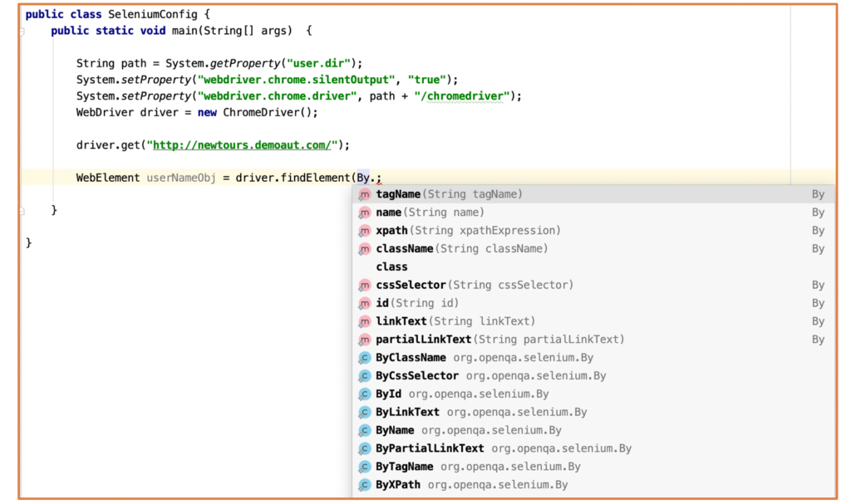Image resolution: width=851 pixels, height=504 pixels.
Task: Place cursor on the "/chromedriver" string
Action: (462, 96)
